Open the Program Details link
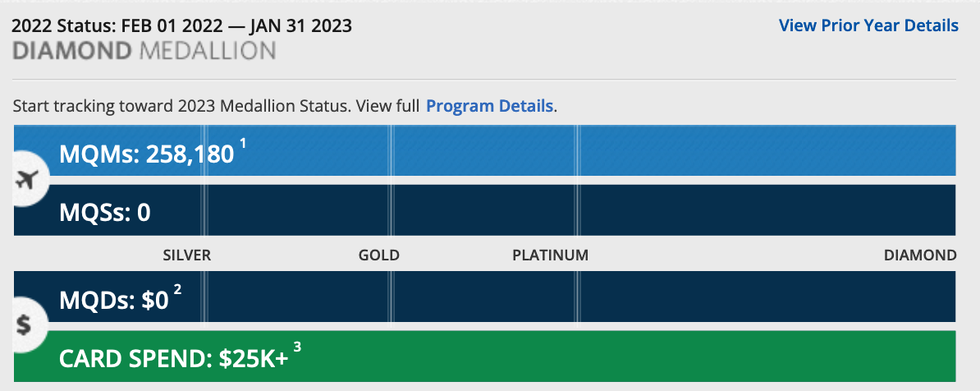The width and height of the screenshot is (980, 391). tap(489, 106)
